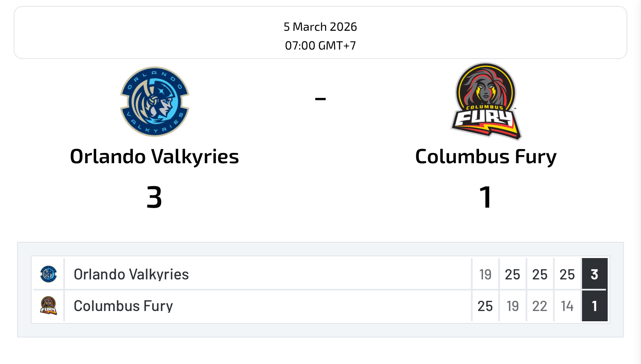The image size is (641, 364).
Task: Click the match date 5 March 2026
Action: 320,26
